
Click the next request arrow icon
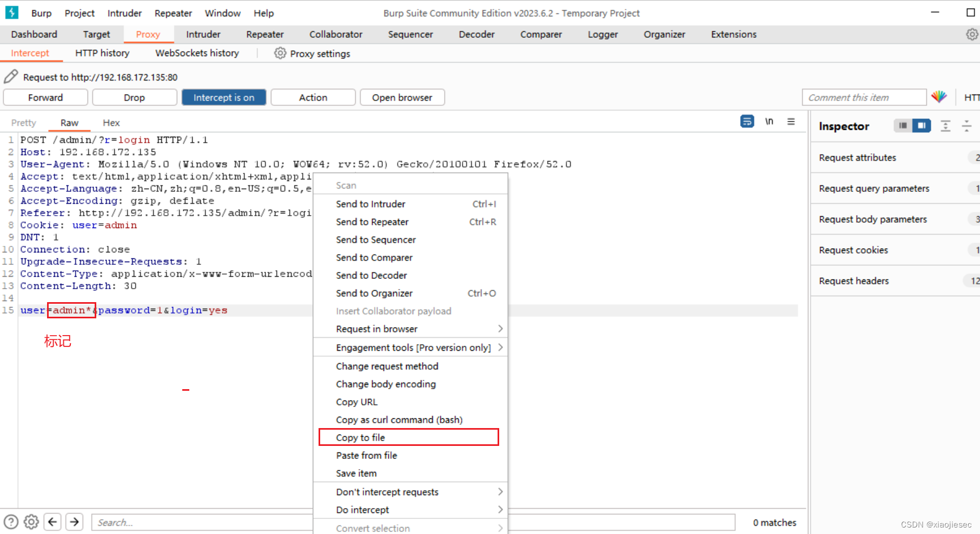tap(74, 522)
